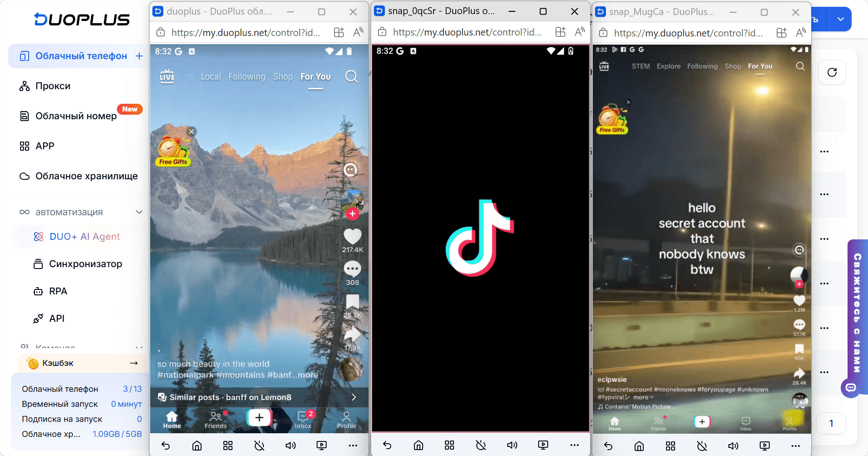This screenshot has width=868, height=456.
Task: Like the video with 1.2M hearts
Action: 799,300
